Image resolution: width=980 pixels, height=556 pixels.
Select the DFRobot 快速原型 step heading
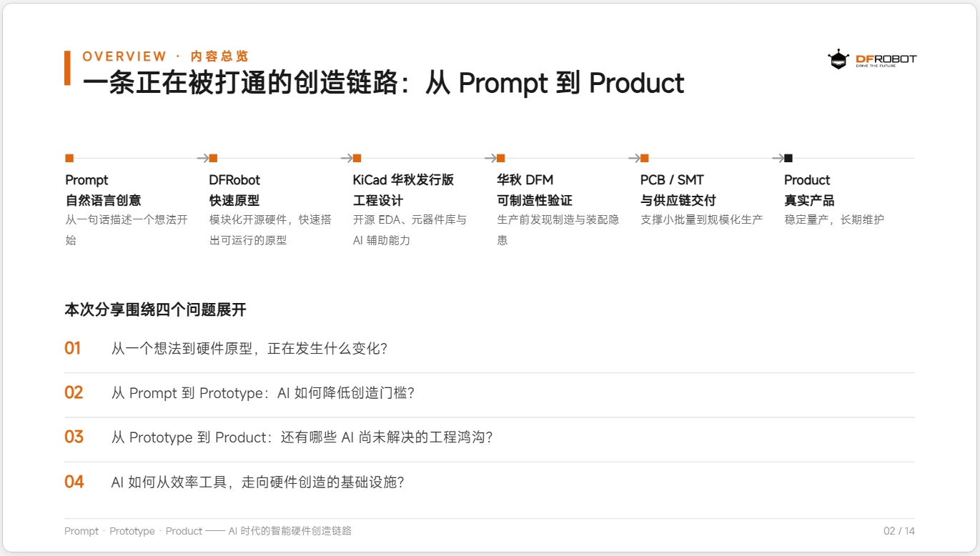(234, 190)
